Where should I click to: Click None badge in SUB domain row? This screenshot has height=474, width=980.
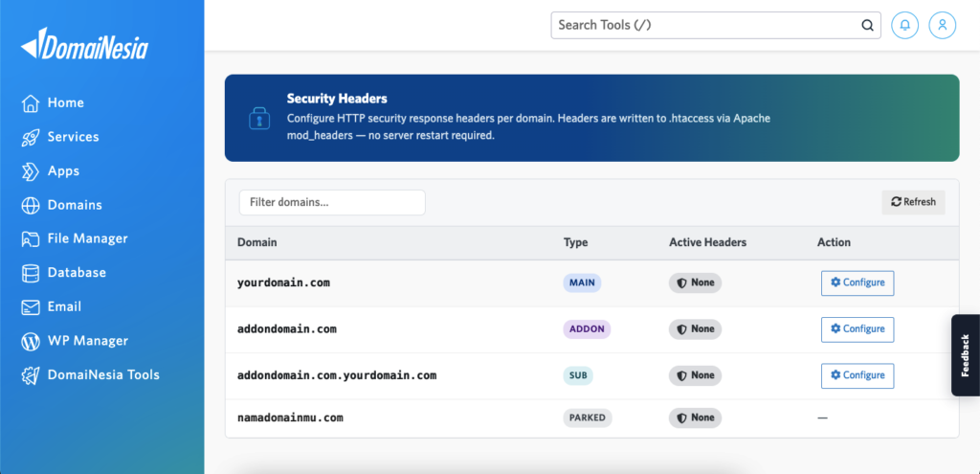click(695, 375)
